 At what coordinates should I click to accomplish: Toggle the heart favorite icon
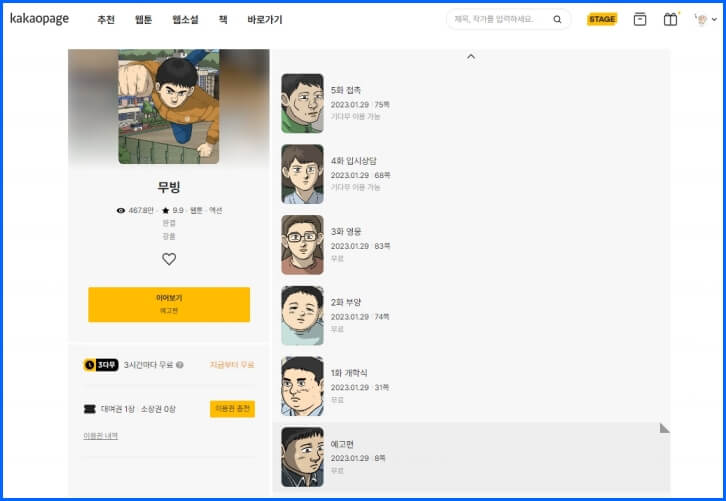[169, 259]
